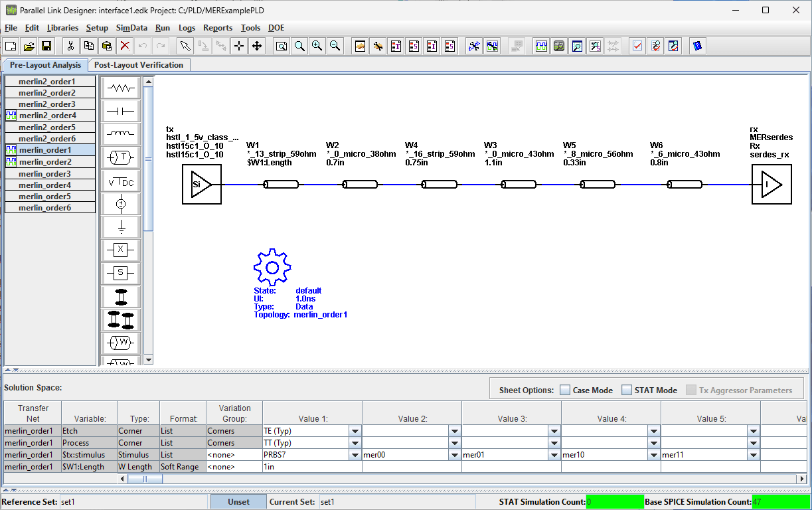The height and width of the screenshot is (510, 812).
Task: Open the Etch Value 1 dropdown
Action: [355, 431]
